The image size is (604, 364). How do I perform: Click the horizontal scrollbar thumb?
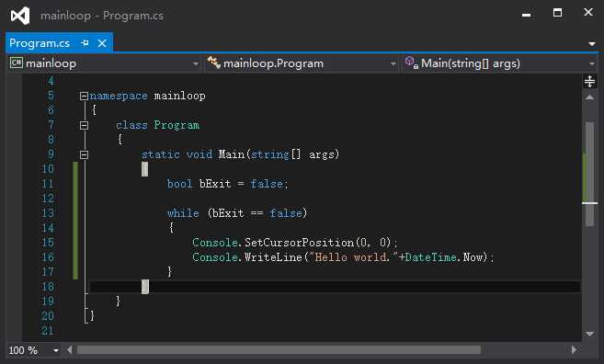(x=279, y=349)
